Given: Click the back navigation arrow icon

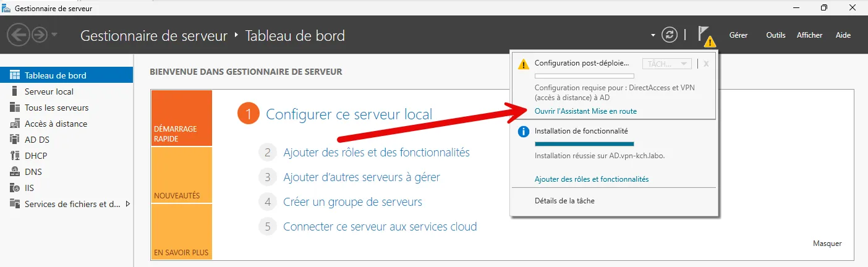Looking at the screenshot, I should 19,35.
